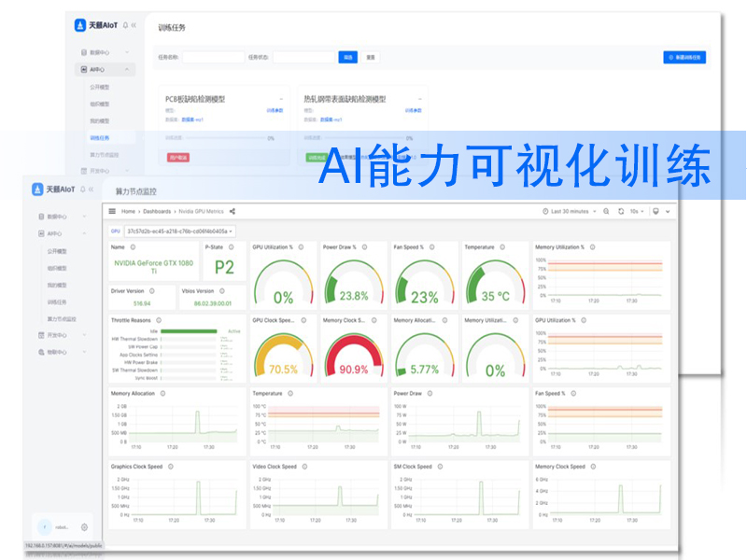Image resolution: width=747 pixels, height=560 pixels.
Task: Show info for Driver Version panel
Action: (152, 291)
